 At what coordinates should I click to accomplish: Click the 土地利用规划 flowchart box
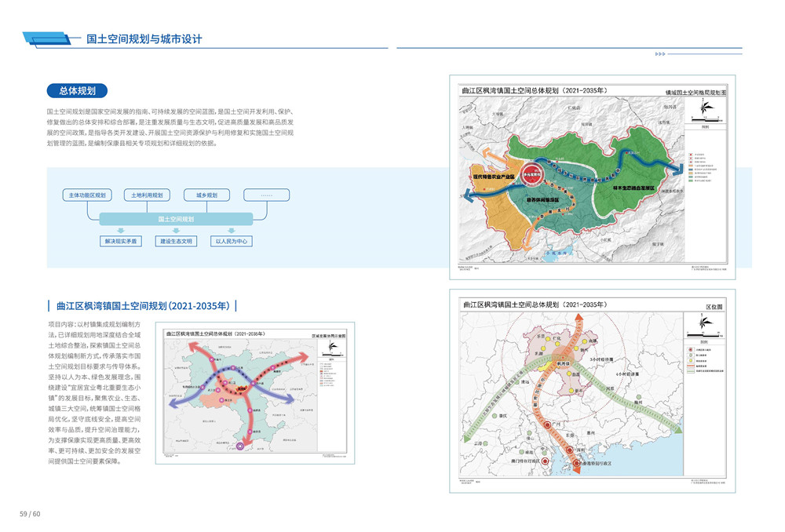[147, 195]
